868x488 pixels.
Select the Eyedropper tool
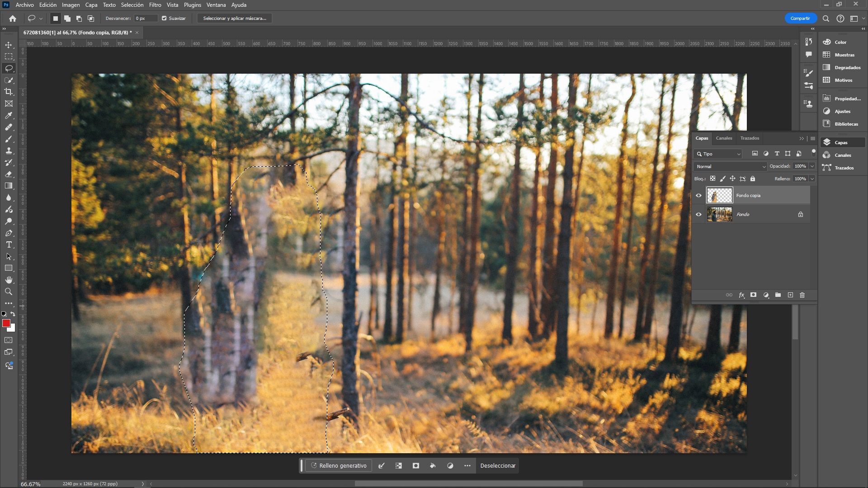(9, 115)
